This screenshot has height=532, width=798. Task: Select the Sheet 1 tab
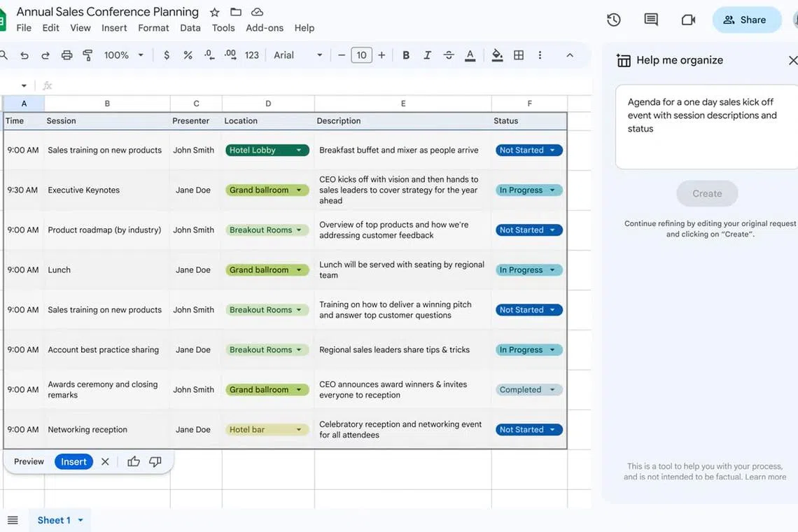tap(54, 520)
